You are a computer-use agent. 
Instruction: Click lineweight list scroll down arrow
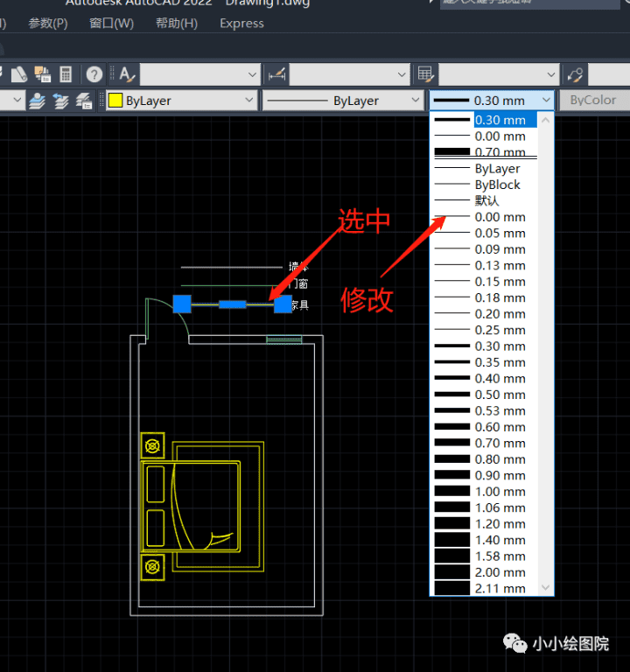[546, 587]
